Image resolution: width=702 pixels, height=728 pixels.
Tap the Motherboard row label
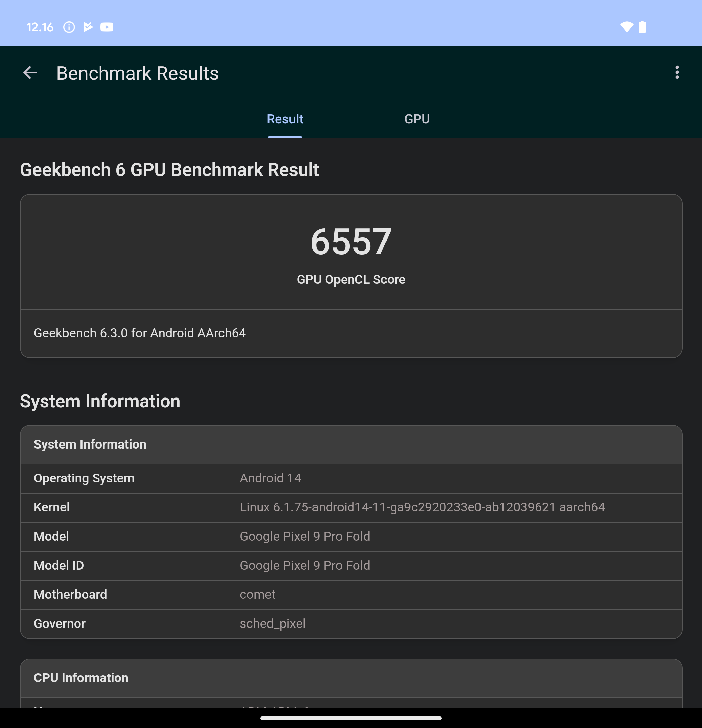[x=70, y=595]
